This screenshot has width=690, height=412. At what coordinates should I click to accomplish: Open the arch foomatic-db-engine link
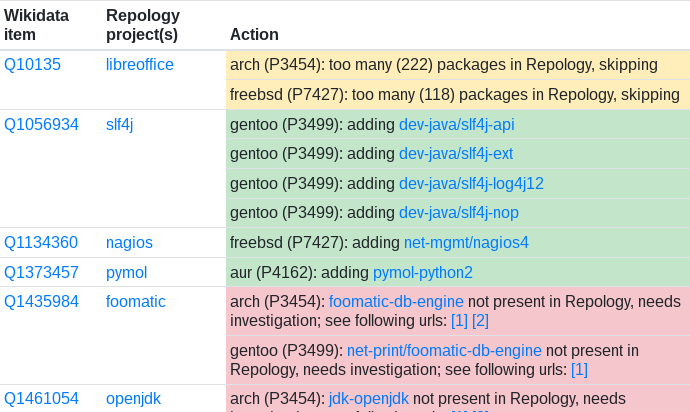pyautogui.click(x=396, y=302)
